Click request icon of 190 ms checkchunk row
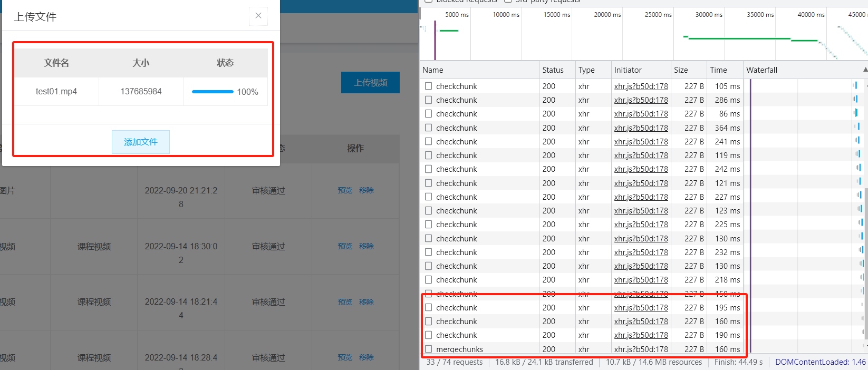This screenshot has height=370, width=868. pyautogui.click(x=429, y=335)
